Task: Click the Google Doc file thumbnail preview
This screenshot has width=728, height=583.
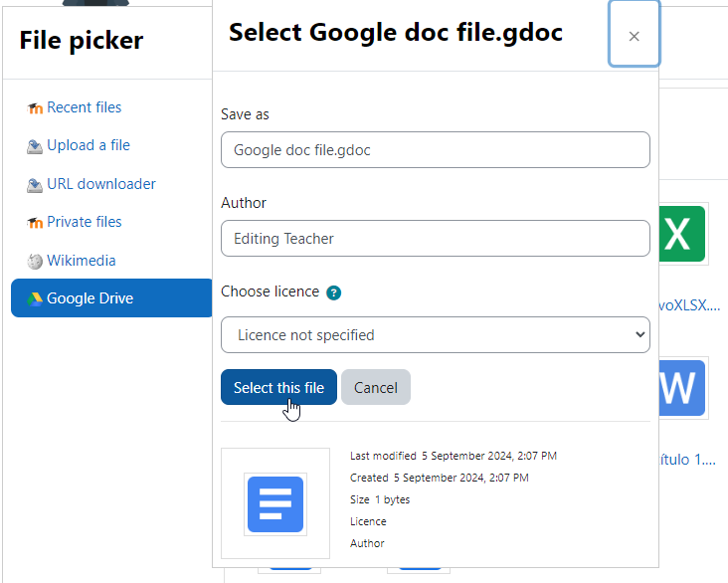Action: coord(275,504)
